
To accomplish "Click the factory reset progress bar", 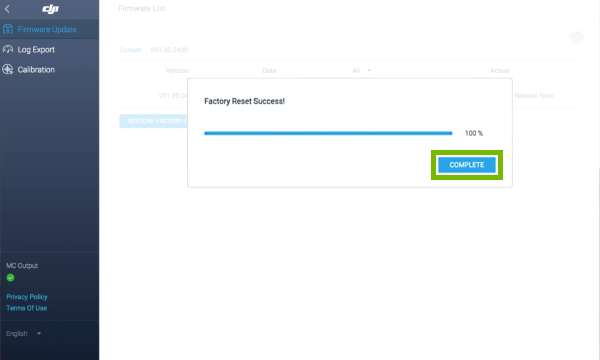I will (328, 133).
